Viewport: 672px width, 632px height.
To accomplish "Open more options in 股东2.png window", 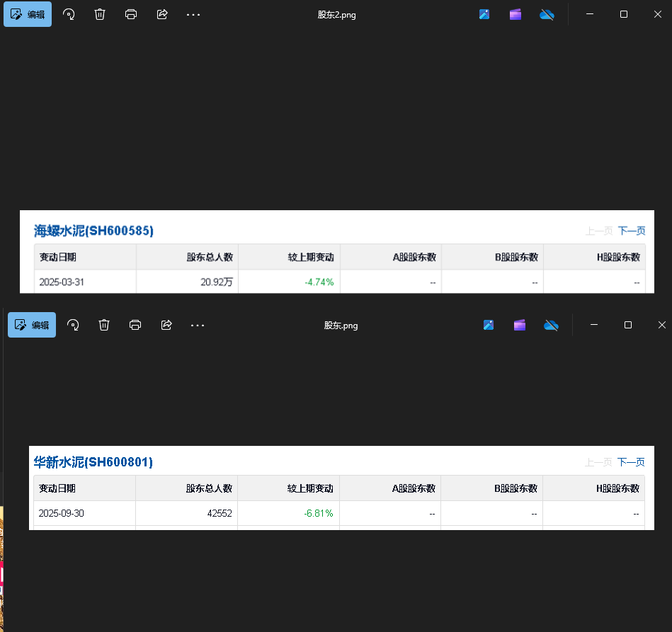I will coord(193,15).
